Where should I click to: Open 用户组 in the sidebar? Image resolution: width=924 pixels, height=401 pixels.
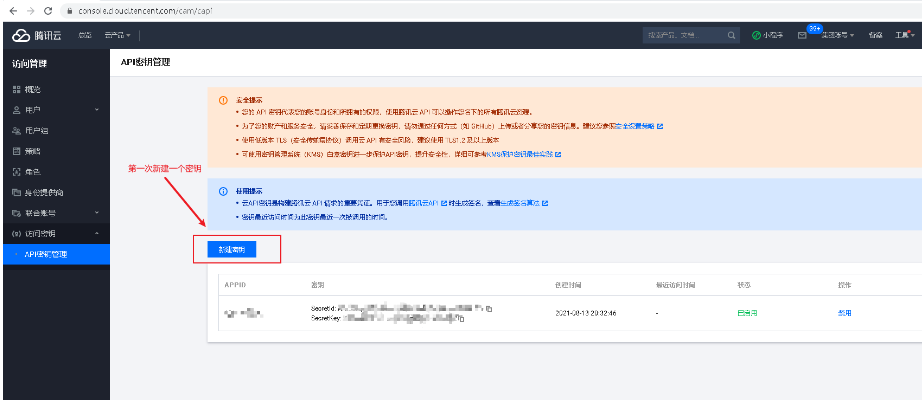37,130
